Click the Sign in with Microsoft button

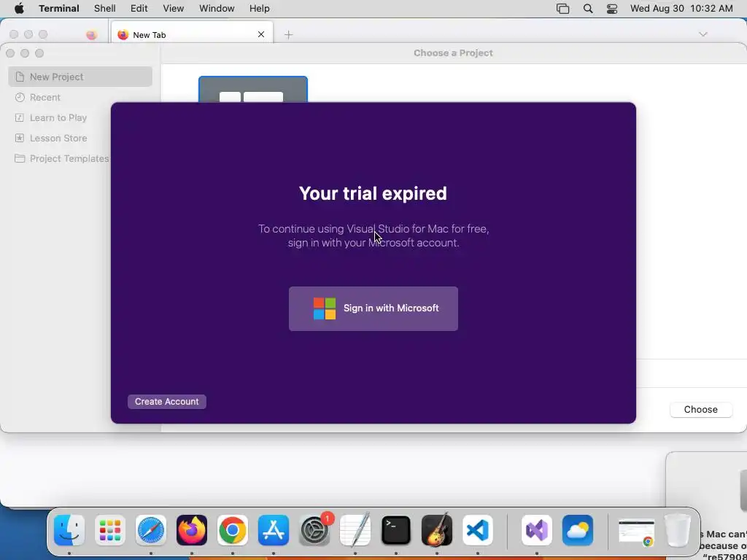point(373,308)
